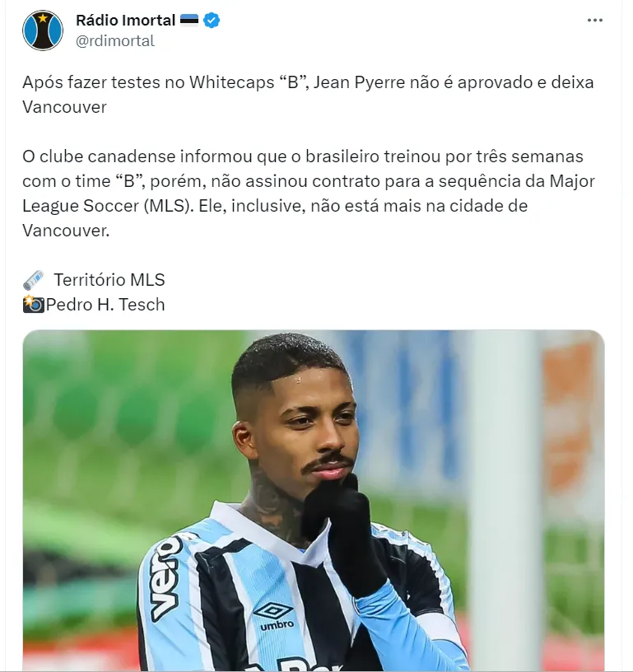
Task: Click the blue verified badge
Action: point(212,20)
